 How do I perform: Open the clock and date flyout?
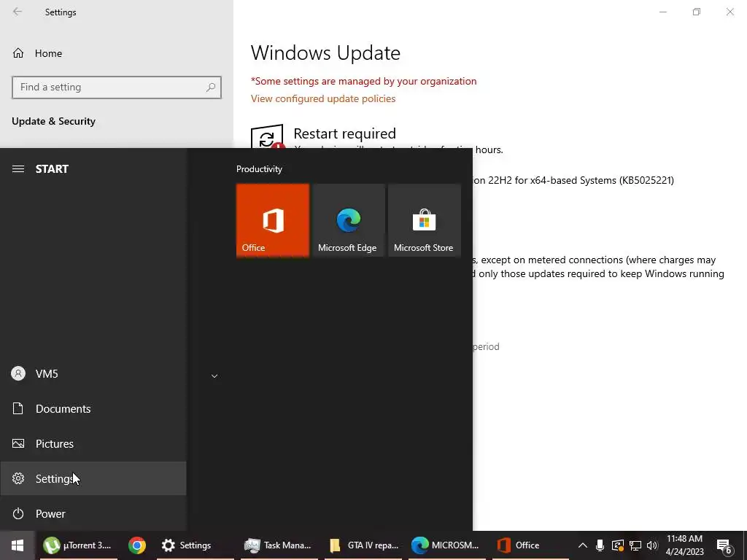(x=684, y=545)
